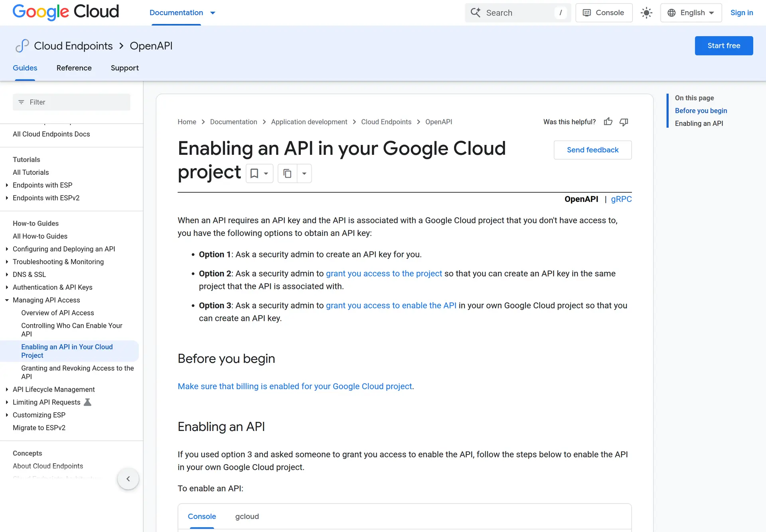Expand Endpoints with ESPv2 in sidebar
The height and width of the screenshot is (532, 766).
(7, 198)
